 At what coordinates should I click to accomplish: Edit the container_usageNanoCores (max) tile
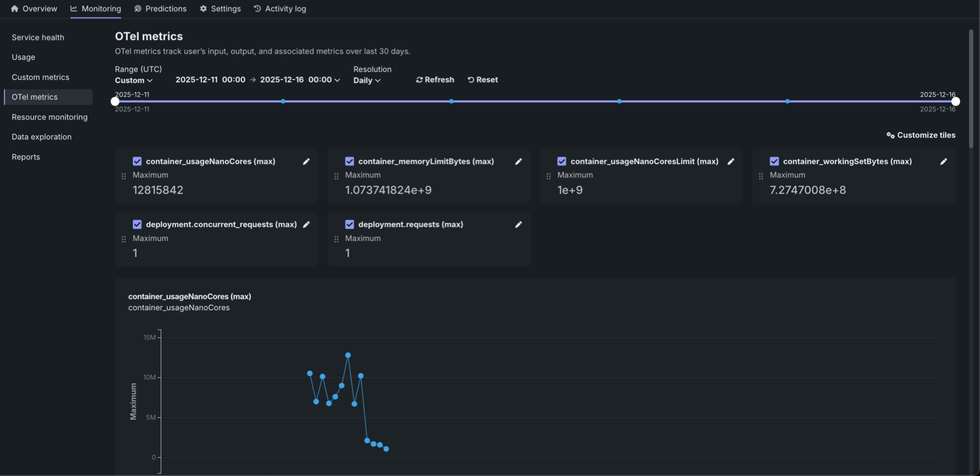click(x=306, y=161)
